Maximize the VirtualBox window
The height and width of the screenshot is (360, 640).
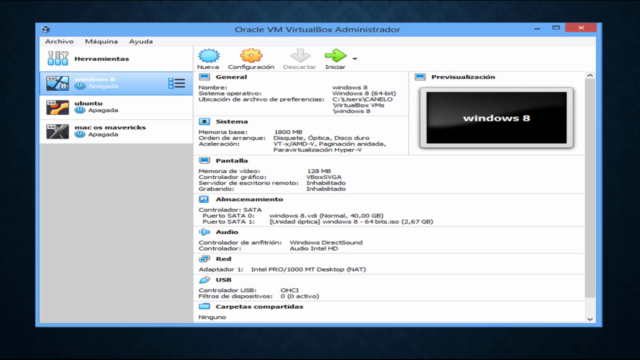tap(556, 28)
